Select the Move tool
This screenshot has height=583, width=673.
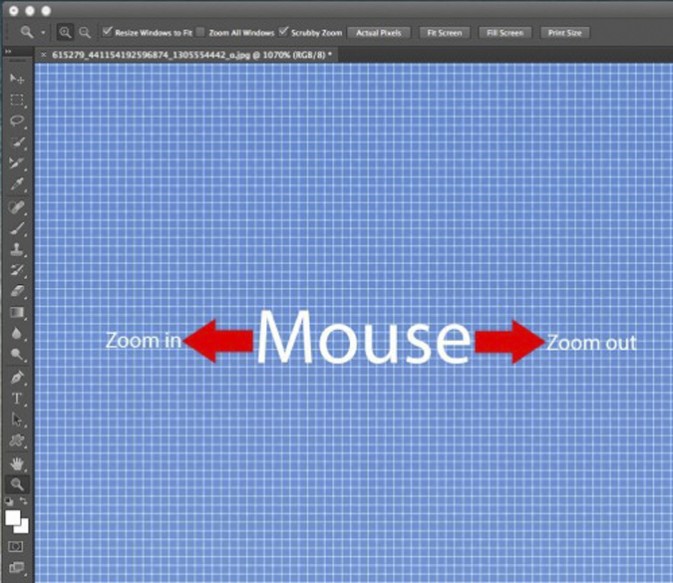pos(17,79)
